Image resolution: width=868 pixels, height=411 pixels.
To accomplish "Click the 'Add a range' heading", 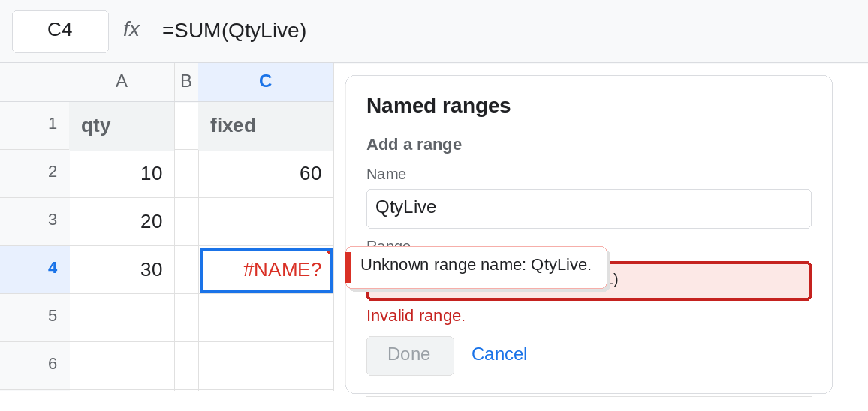I will [414, 145].
